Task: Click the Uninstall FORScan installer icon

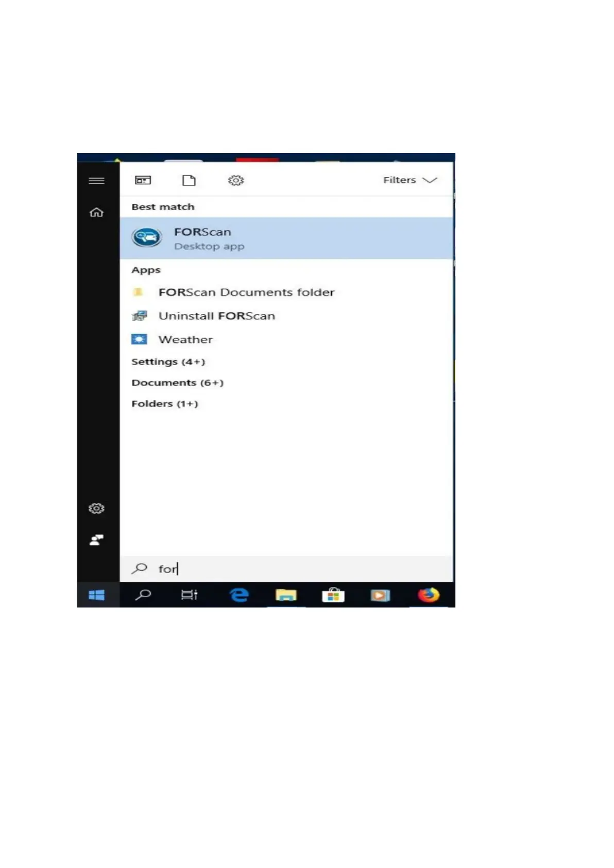Action: point(140,316)
